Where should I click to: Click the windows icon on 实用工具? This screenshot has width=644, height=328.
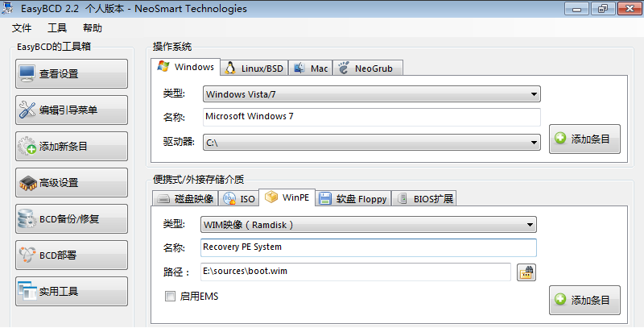click(27, 291)
